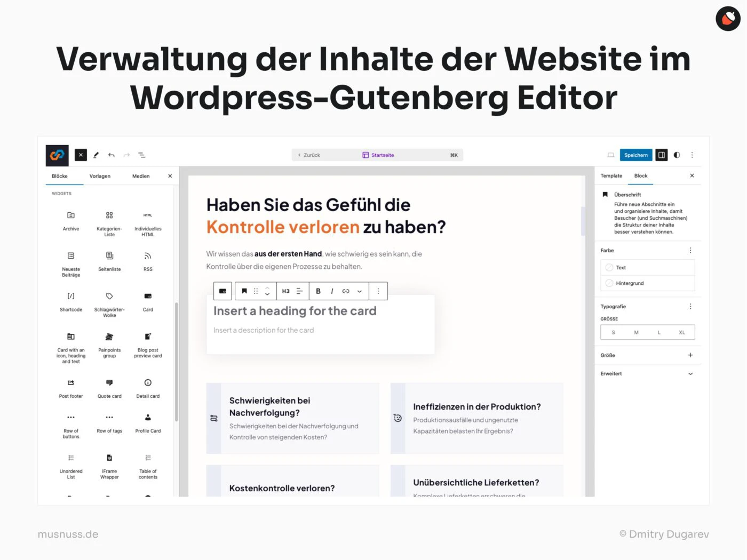Open the desktop view preview
The width and height of the screenshot is (747, 560).
611,155
